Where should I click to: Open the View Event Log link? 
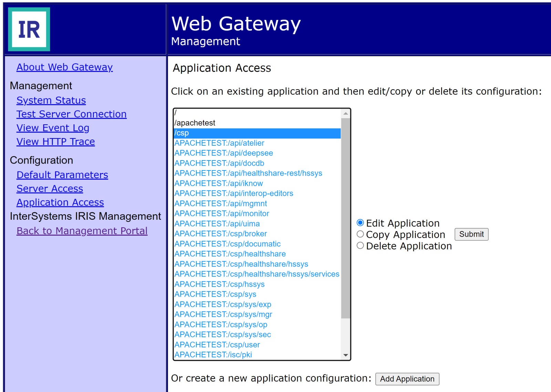click(x=53, y=128)
